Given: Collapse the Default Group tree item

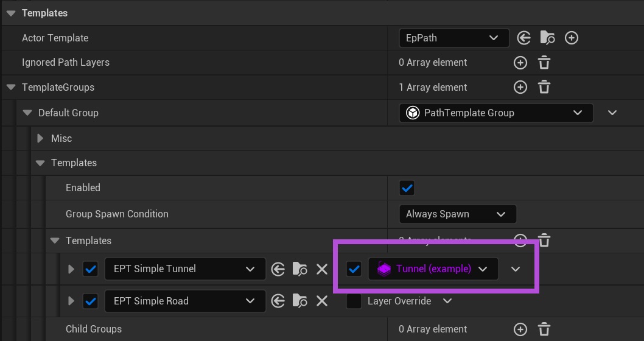Looking at the screenshot, I should (27, 113).
